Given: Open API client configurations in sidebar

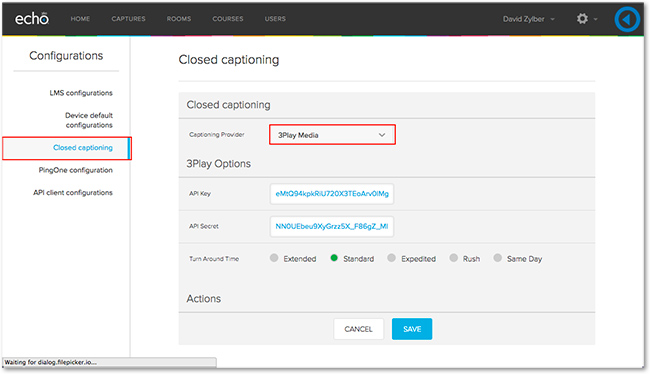Looking at the screenshot, I should (x=73, y=192).
